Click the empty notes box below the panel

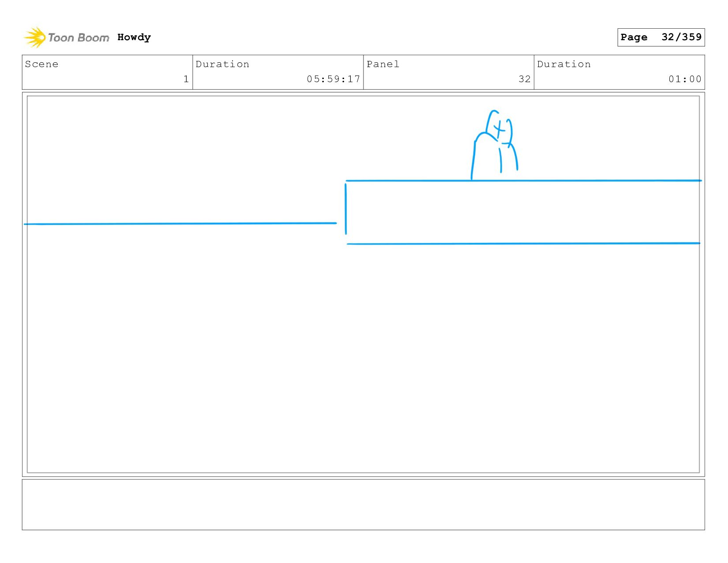click(363, 504)
